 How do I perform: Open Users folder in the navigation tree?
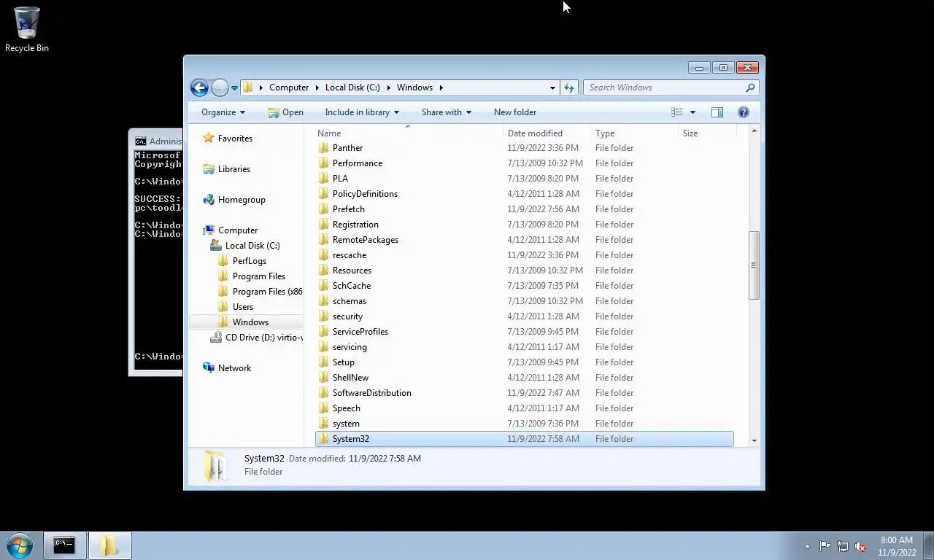(x=243, y=307)
